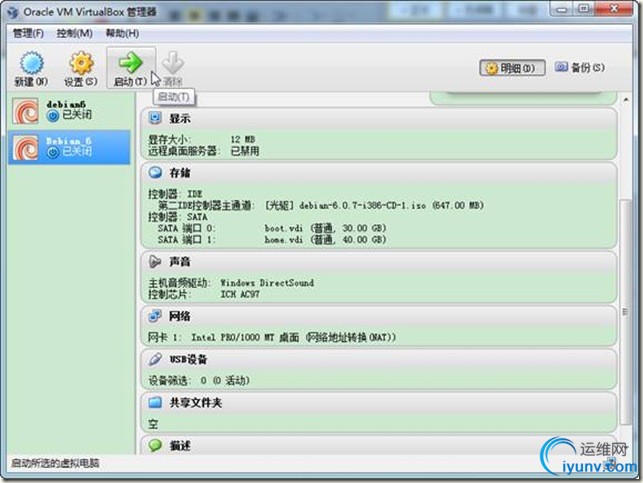Select the debian6 virtual machine entry
The height and width of the screenshot is (483, 643).
point(69,111)
